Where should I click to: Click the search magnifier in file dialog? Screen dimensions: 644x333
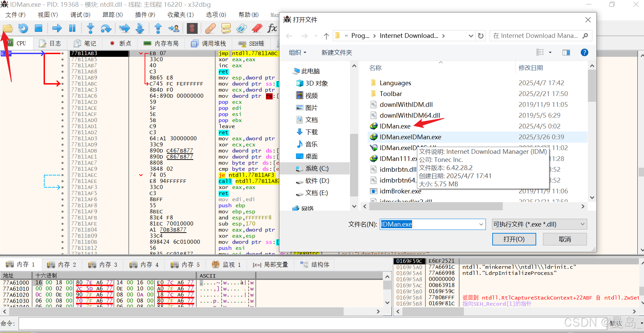tap(585, 36)
